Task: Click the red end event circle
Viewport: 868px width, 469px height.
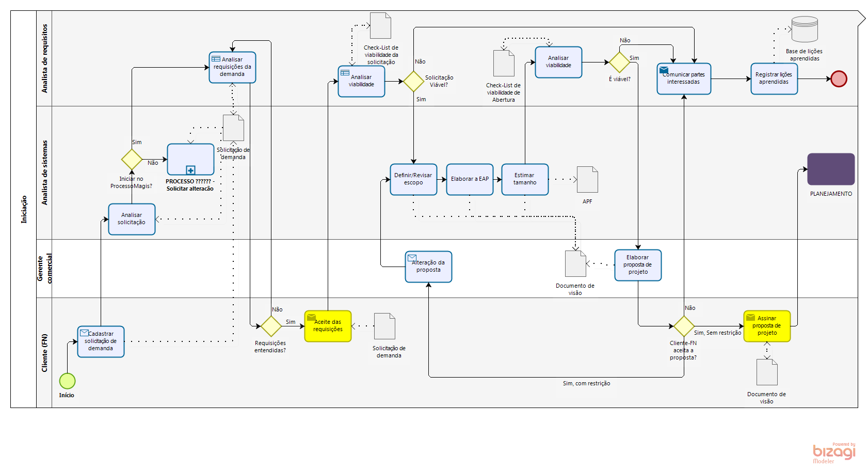Action: pyautogui.click(x=839, y=79)
